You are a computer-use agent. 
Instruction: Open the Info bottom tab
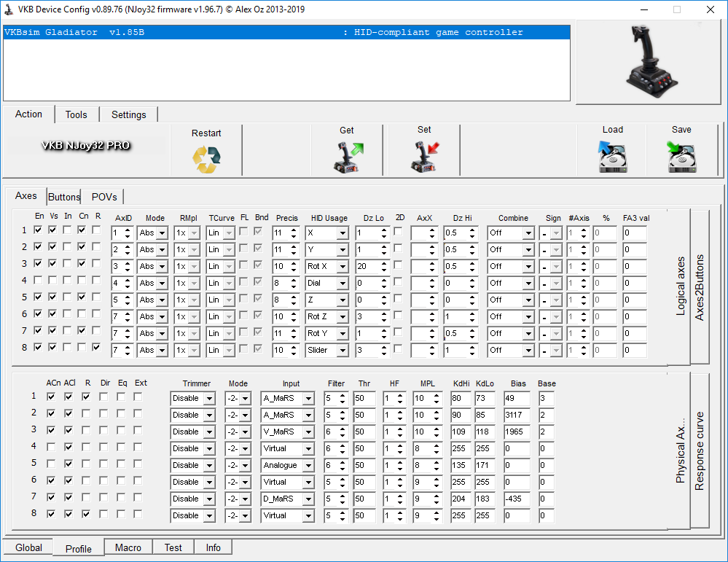pyautogui.click(x=213, y=547)
